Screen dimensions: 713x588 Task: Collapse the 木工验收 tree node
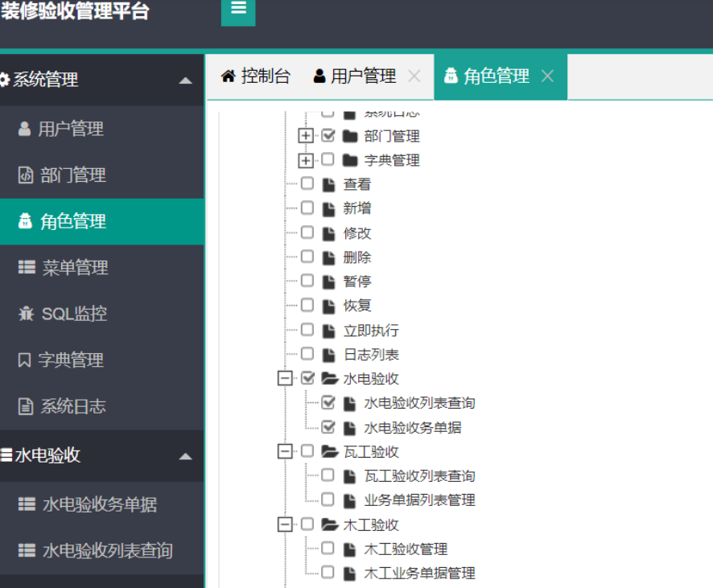[x=285, y=524]
